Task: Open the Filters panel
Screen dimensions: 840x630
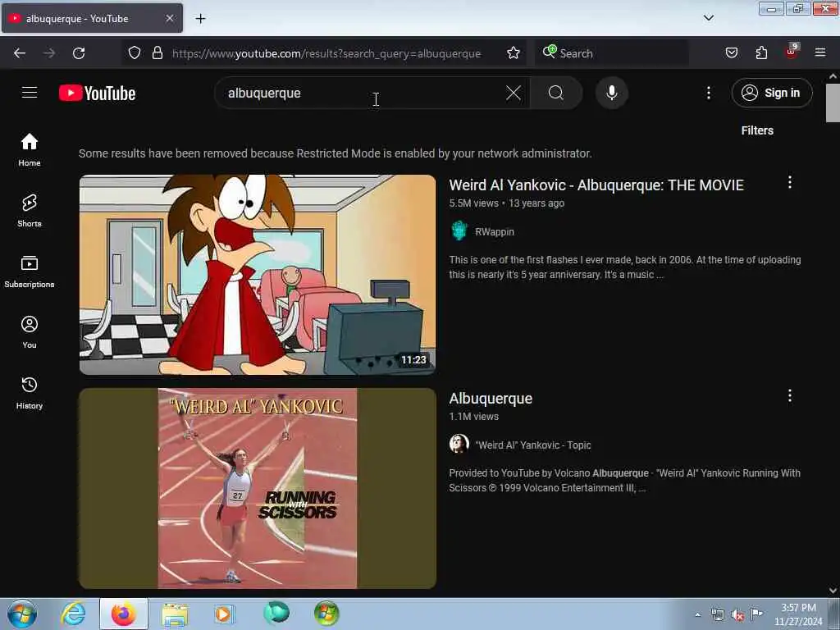Action: click(x=757, y=130)
